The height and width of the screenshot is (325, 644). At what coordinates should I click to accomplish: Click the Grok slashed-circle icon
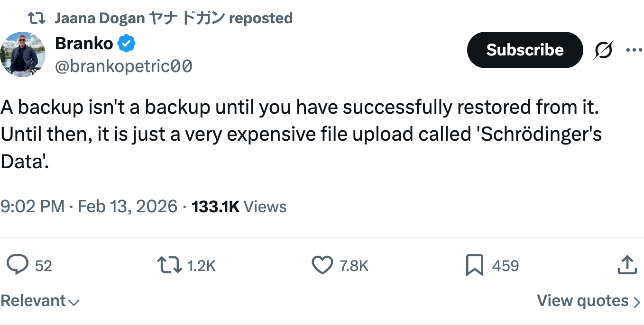tap(603, 50)
